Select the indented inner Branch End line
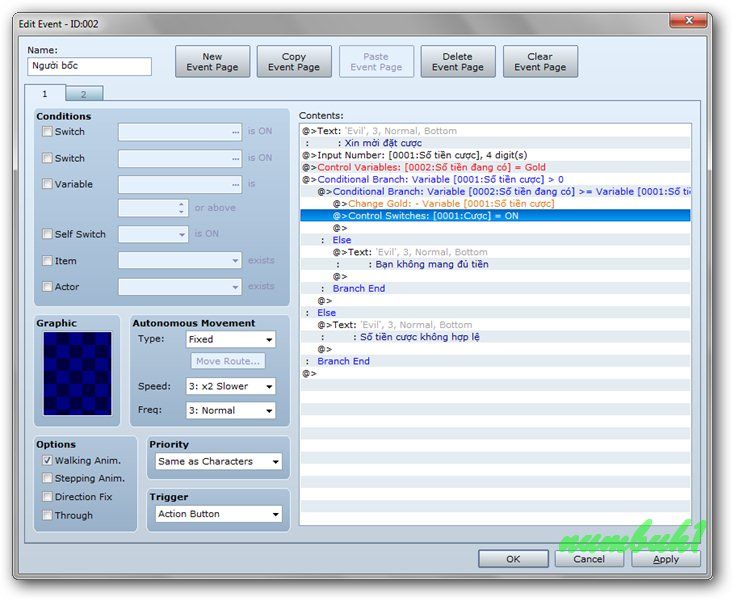The height and width of the screenshot is (600, 733). [x=495, y=289]
